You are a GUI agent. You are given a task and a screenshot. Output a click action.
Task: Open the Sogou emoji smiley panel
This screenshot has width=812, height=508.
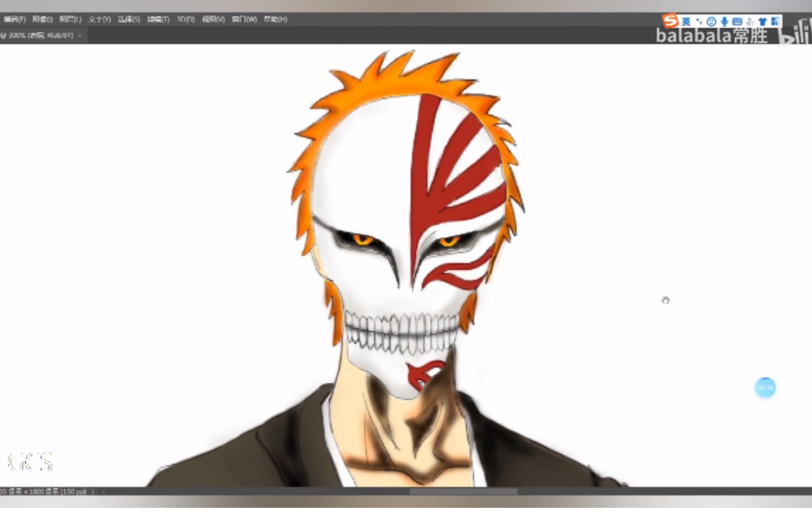(x=712, y=21)
